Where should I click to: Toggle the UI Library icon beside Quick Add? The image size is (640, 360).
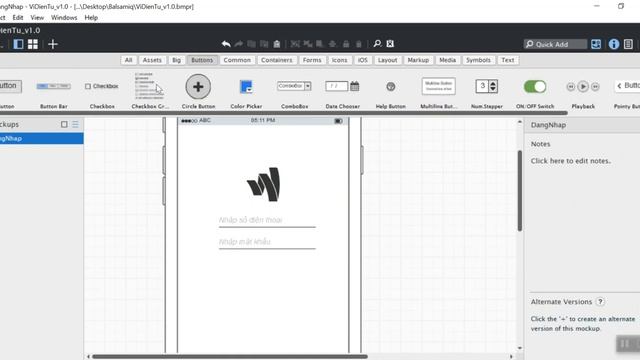click(x=596, y=44)
